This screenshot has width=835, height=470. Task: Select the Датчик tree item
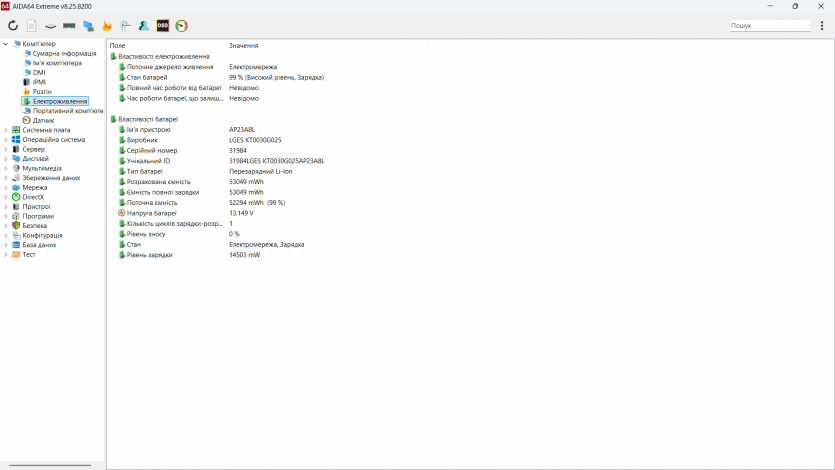(x=43, y=120)
